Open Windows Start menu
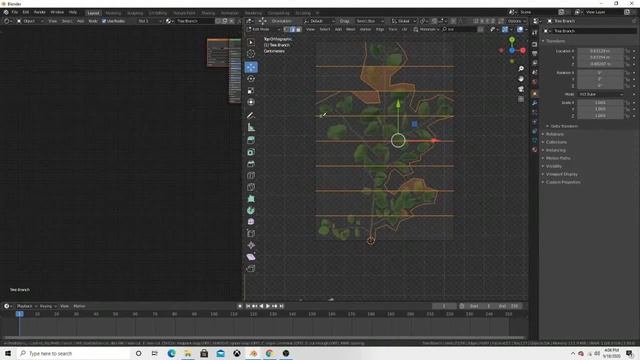This screenshot has width=640, height=360. pyautogui.click(x=8, y=353)
